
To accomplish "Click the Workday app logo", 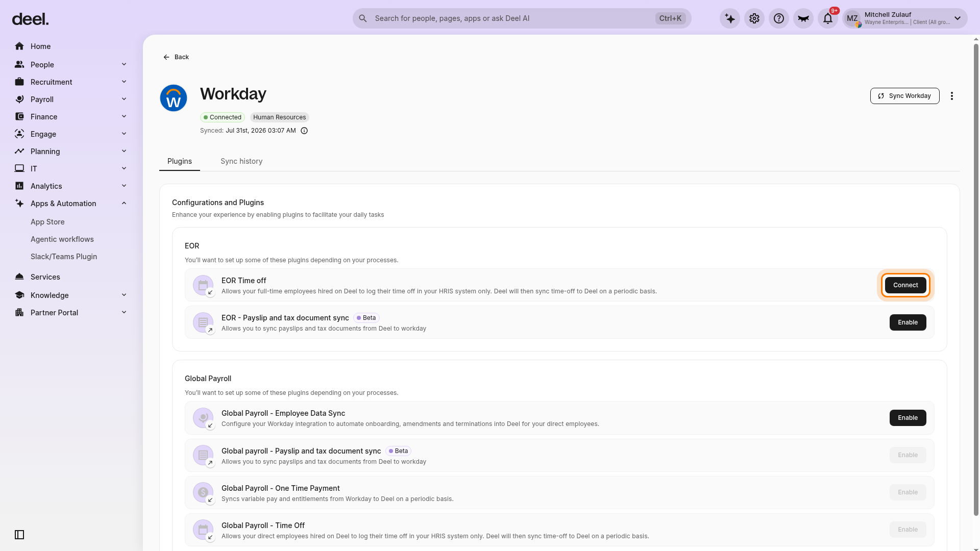I will 174,98.
